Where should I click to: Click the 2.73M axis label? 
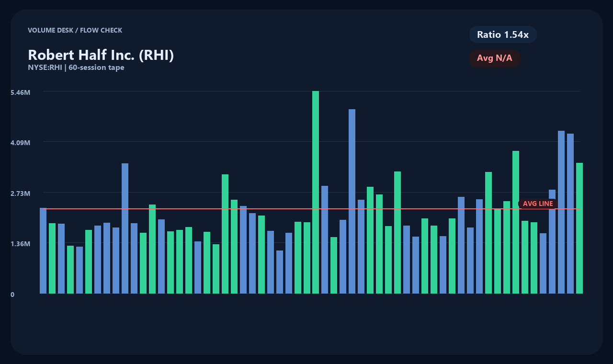(21, 193)
